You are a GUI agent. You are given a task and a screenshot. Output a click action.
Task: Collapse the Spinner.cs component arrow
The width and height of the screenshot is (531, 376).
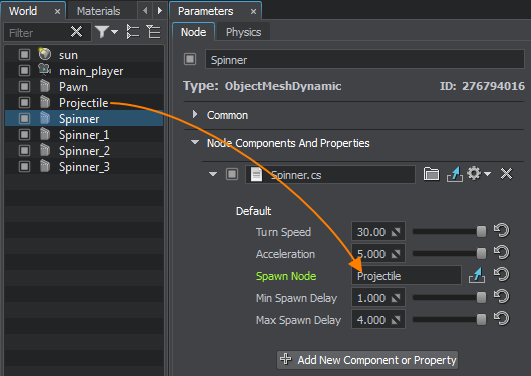[213, 174]
